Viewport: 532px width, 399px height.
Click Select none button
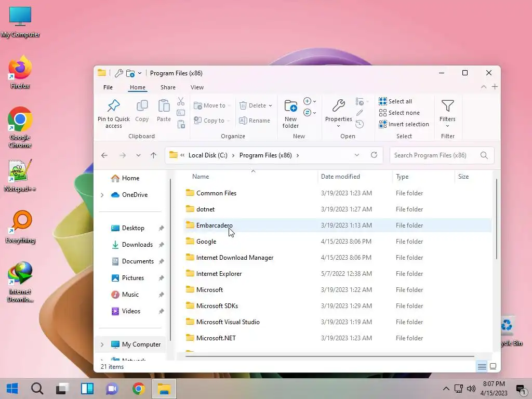(x=399, y=113)
